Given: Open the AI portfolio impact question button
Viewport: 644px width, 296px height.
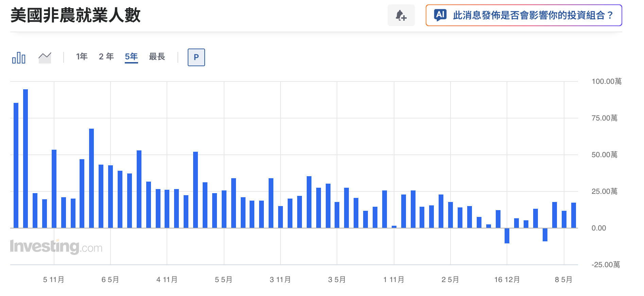Looking at the screenshot, I should click(524, 15).
